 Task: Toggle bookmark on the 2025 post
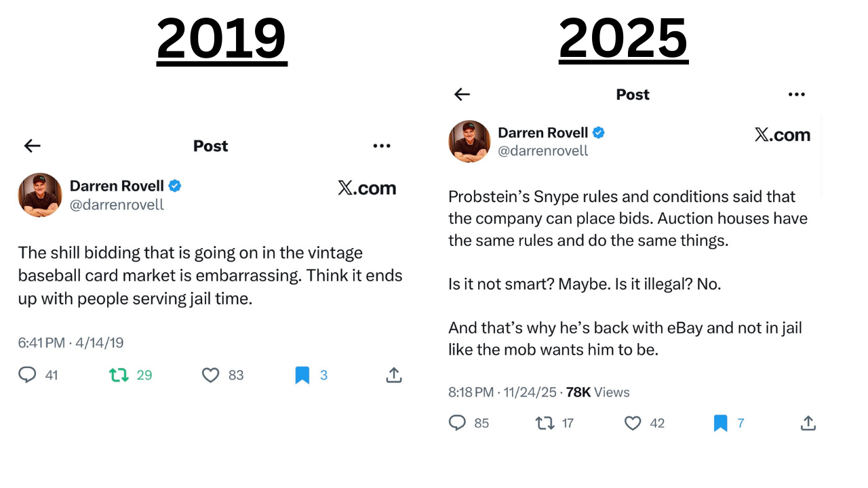point(720,424)
